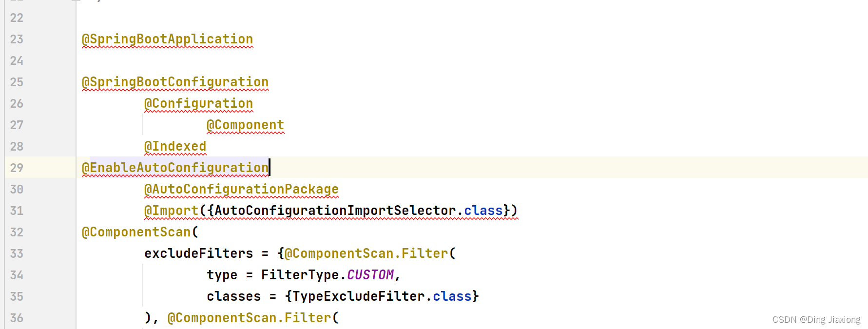Viewport: 868px width, 329px height.
Task: Click the @Import annotation keyword
Action: pos(171,211)
